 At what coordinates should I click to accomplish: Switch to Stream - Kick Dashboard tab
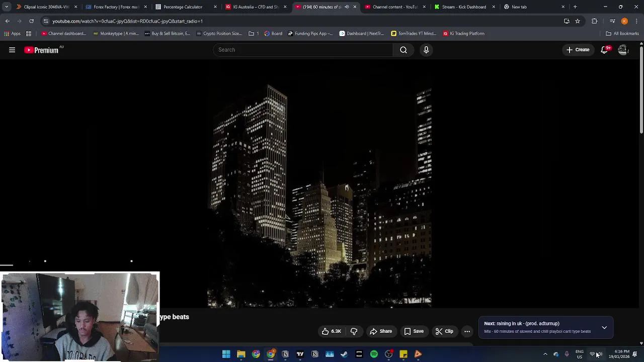464,7
